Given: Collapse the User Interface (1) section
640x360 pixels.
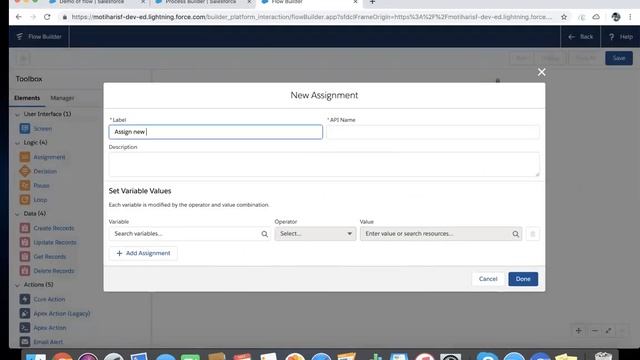Looking at the screenshot, I should 18,114.
